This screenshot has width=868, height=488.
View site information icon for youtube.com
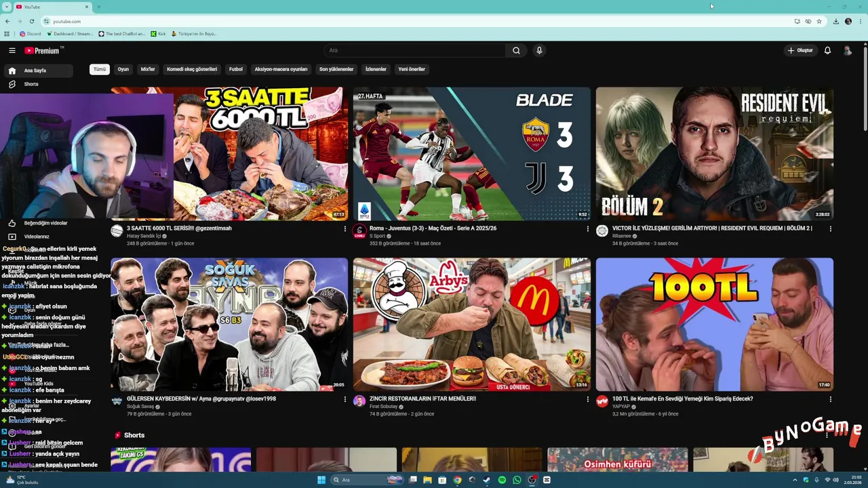[x=47, y=21]
